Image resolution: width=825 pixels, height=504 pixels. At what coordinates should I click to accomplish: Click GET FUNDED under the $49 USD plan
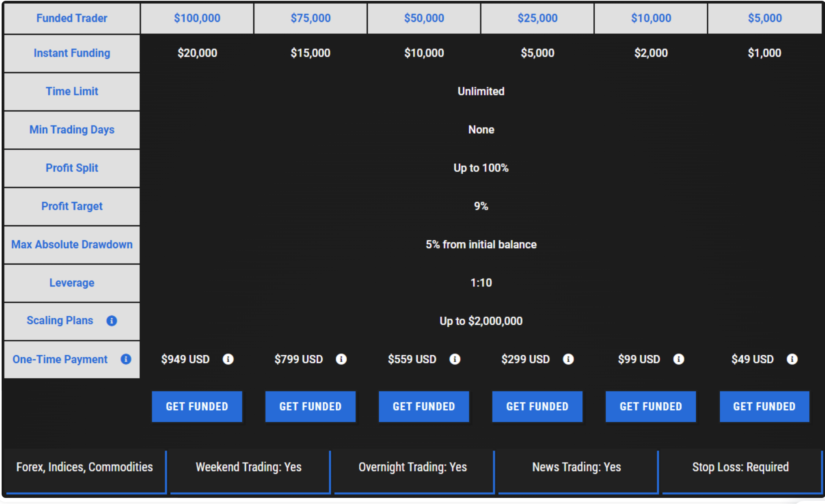pyautogui.click(x=764, y=406)
